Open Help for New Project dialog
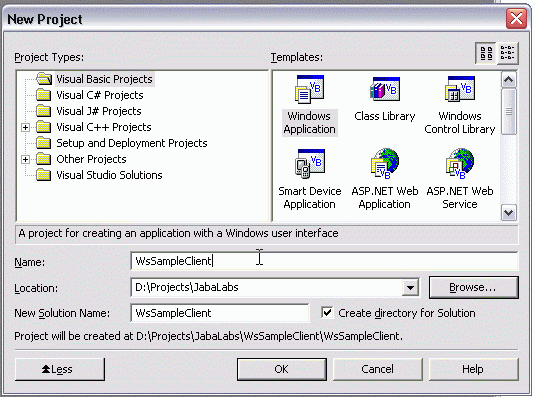 tap(474, 369)
